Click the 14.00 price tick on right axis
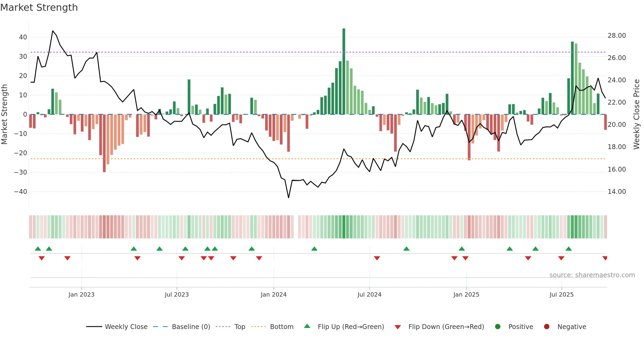The height and width of the screenshot is (362, 644). [617, 192]
